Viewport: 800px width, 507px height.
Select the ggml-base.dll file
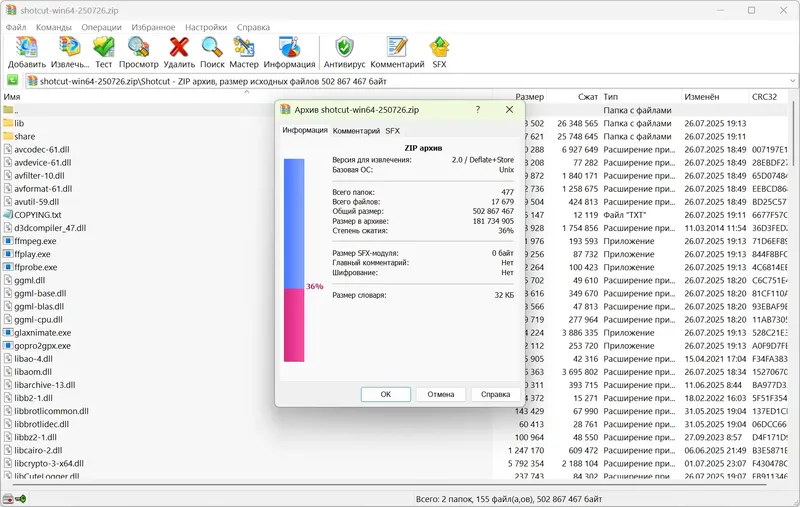(40, 293)
